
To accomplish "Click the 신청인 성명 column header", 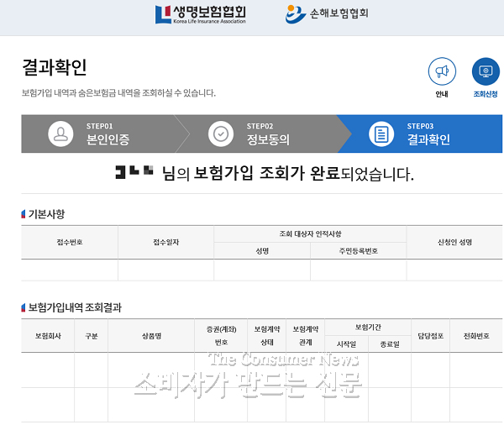I will coord(454,243).
